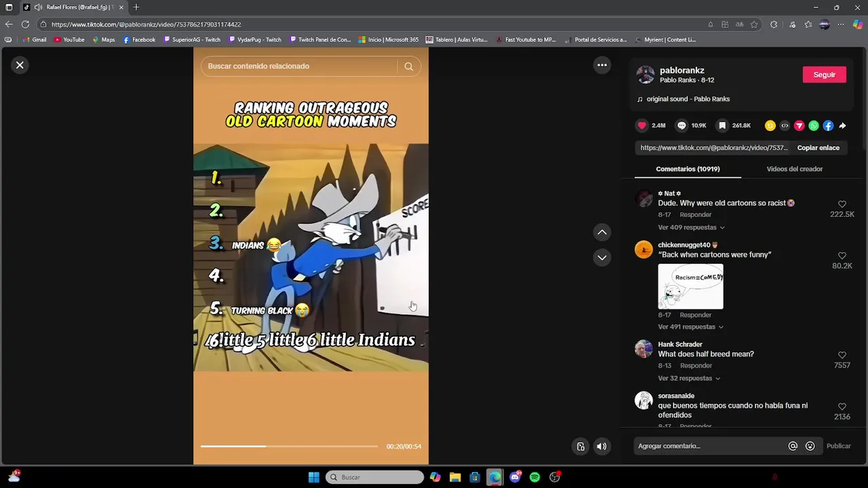Share the video via WhatsApp icon
868x488 pixels.
click(x=814, y=125)
